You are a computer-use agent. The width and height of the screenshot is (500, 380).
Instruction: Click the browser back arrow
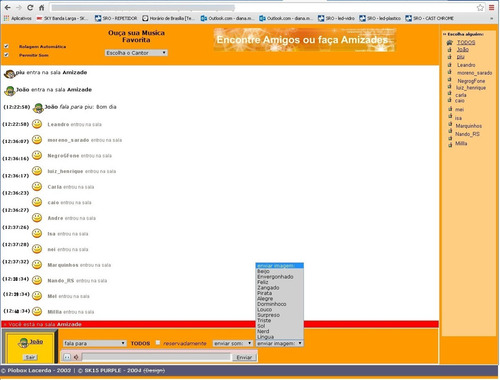click(7, 7)
